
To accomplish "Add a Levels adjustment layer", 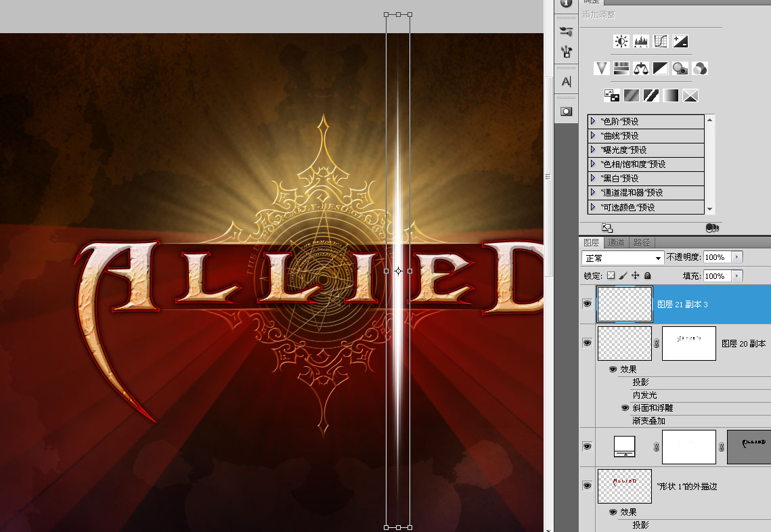I will (x=641, y=41).
